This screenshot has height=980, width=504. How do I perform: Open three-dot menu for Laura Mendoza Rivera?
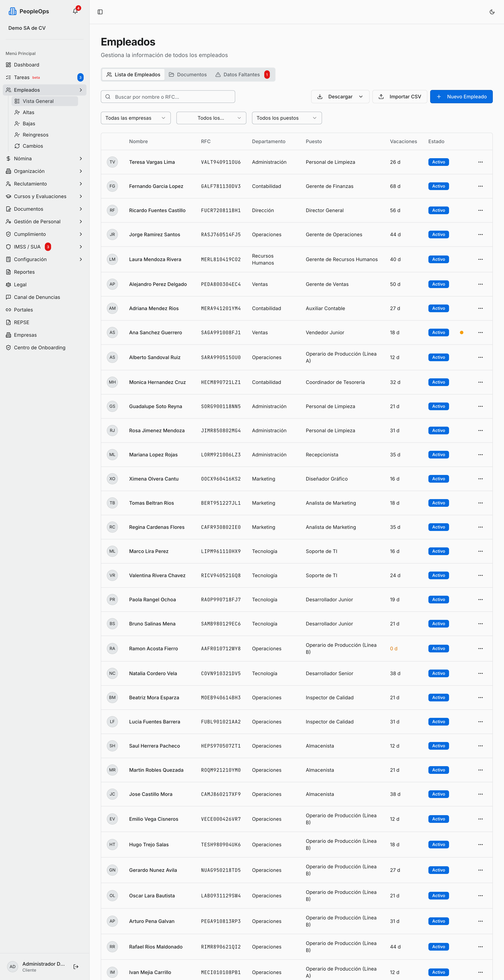[480, 260]
